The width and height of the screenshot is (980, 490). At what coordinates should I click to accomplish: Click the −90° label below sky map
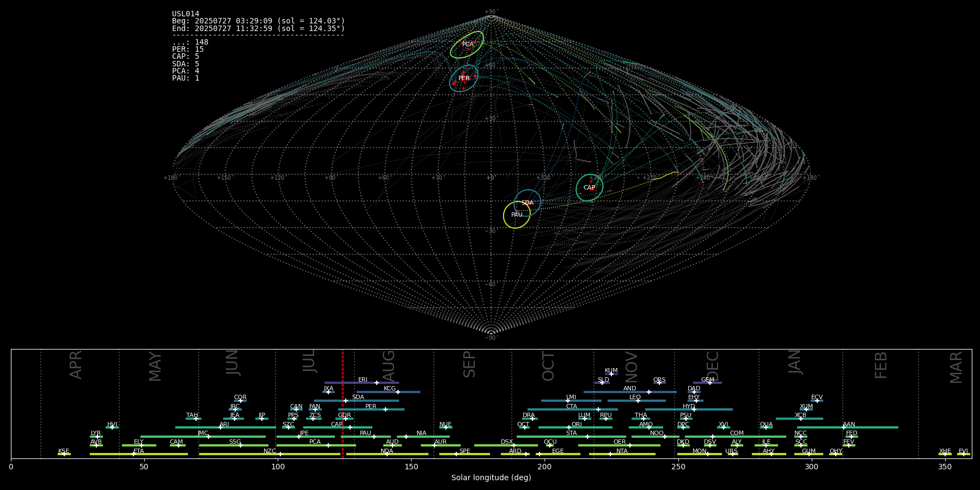491,338
